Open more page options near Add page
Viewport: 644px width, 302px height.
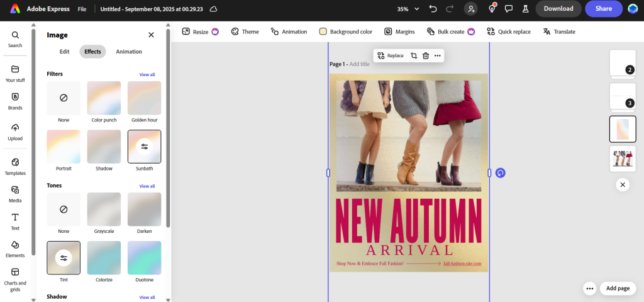[x=590, y=288]
